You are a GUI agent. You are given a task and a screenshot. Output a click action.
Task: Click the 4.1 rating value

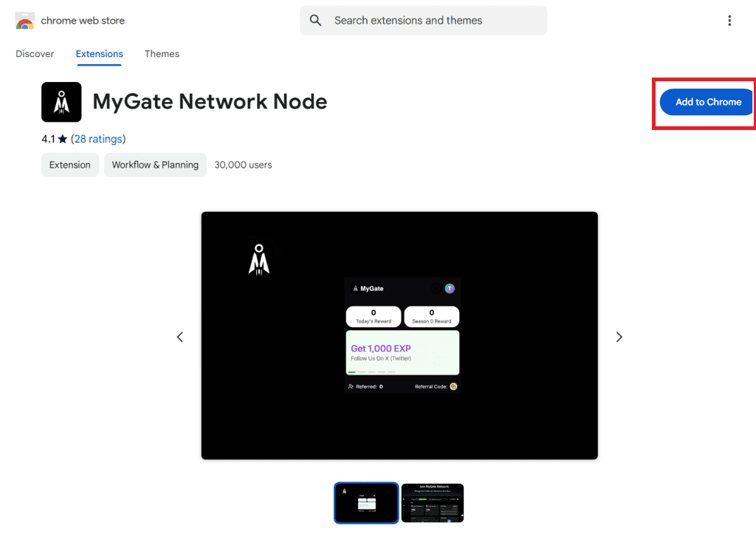(48, 139)
